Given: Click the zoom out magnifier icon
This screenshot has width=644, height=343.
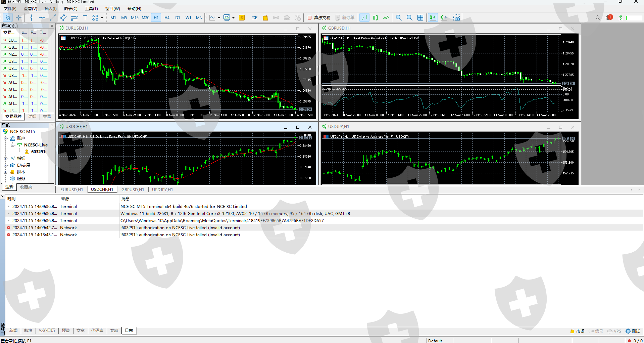Looking at the screenshot, I should 409,18.
